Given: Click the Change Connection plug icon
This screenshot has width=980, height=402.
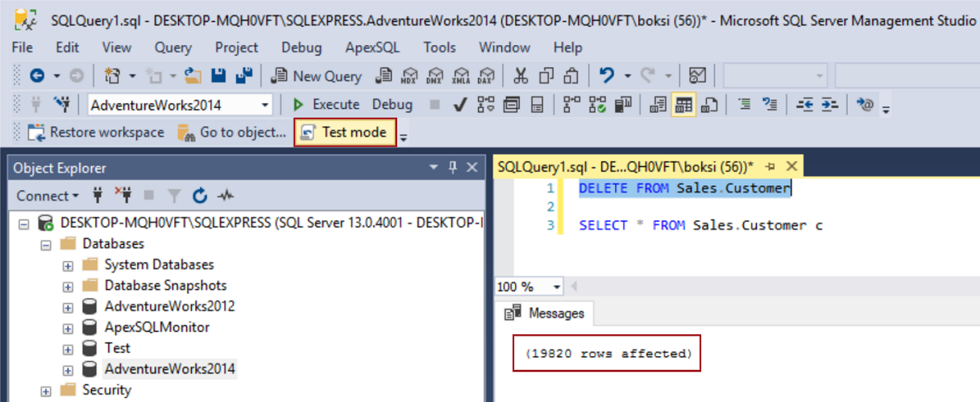Looking at the screenshot, I should point(62,105).
